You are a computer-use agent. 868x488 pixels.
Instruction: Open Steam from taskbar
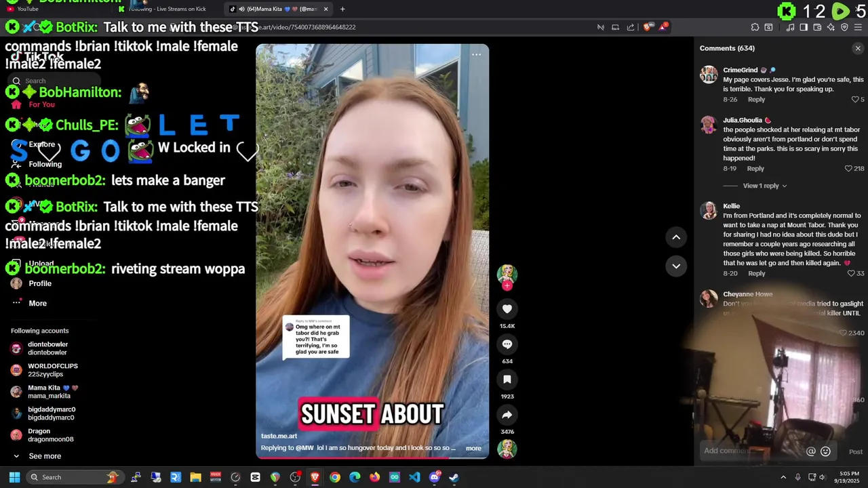(454, 477)
